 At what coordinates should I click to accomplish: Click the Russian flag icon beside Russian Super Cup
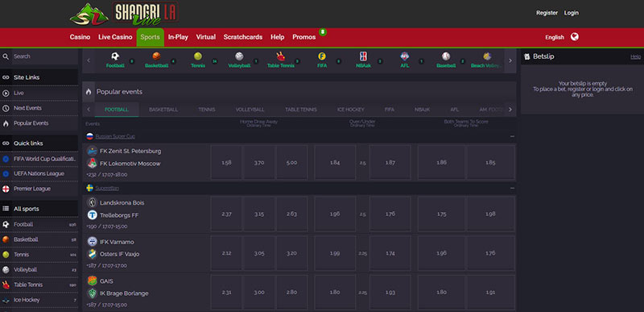point(89,136)
